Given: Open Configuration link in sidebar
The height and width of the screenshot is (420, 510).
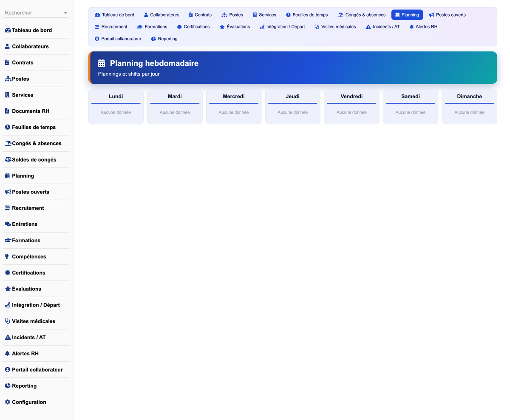Looking at the screenshot, I should tap(29, 402).
